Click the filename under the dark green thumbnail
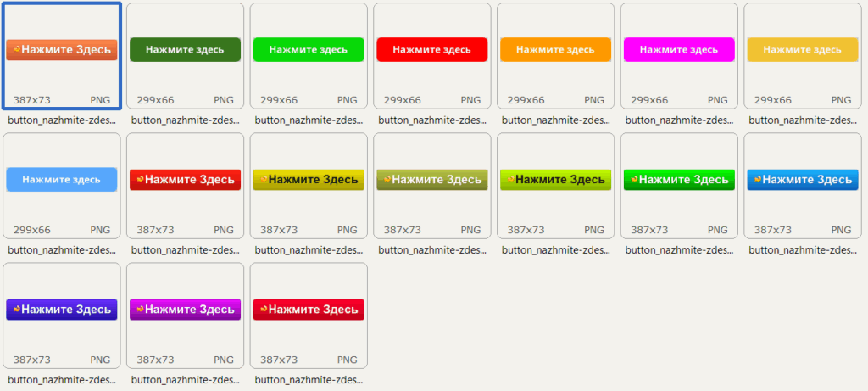The image size is (868, 391). (185, 120)
